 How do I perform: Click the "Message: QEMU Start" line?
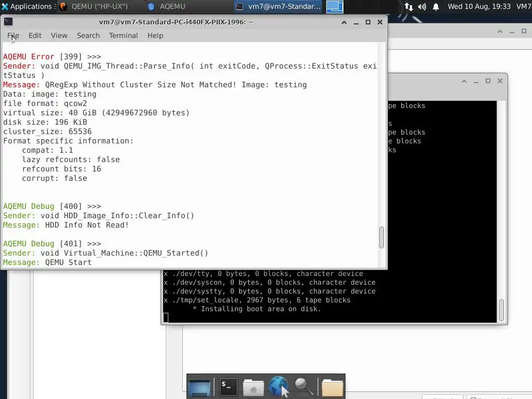coord(47,262)
